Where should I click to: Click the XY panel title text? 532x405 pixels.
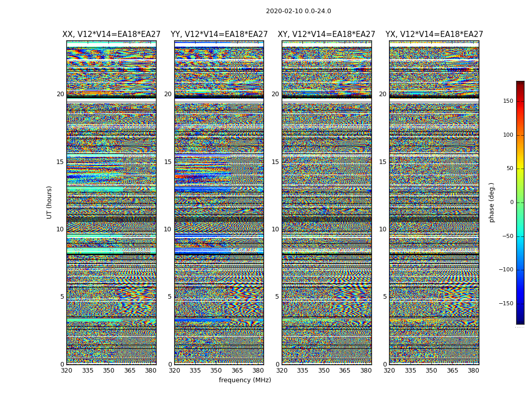click(326, 34)
